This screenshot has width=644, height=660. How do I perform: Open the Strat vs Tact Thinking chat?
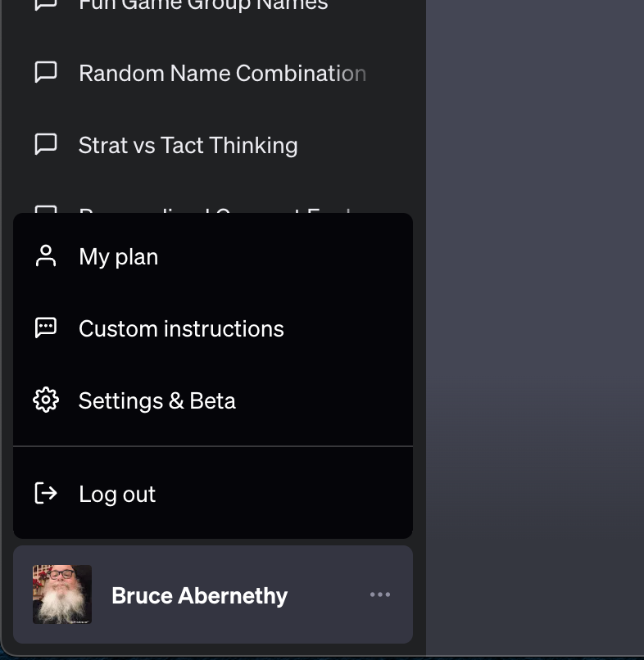[x=188, y=145]
